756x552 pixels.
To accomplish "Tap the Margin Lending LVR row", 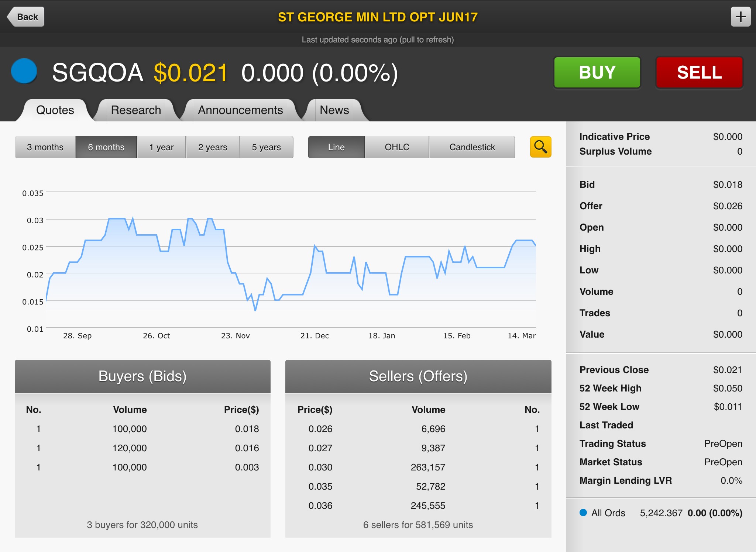I will pos(661,480).
